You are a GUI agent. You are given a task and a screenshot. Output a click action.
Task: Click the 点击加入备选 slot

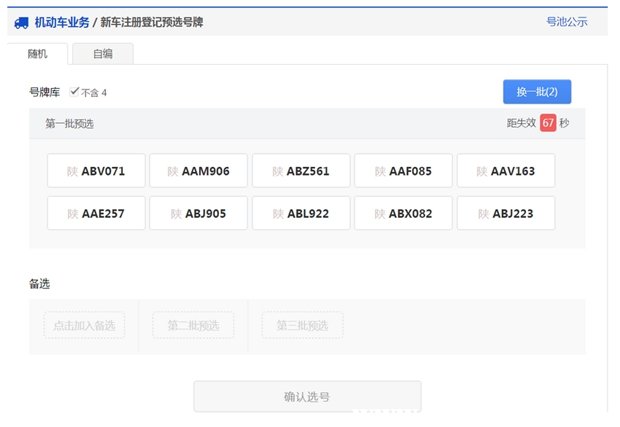85,325
